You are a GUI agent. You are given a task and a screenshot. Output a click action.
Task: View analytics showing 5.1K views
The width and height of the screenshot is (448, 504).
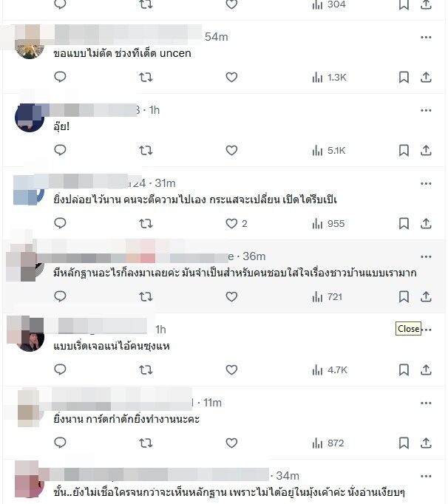pyautogui.click(x=329, y=151)
